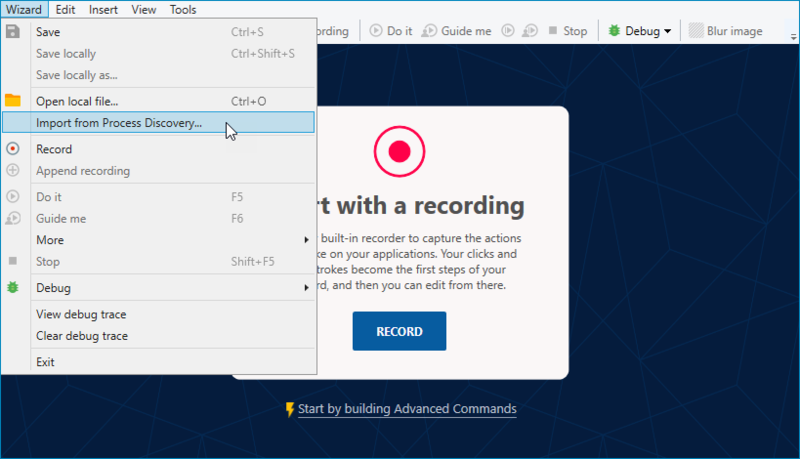Click the toolbar Do it play icon

tap(376, 31)
